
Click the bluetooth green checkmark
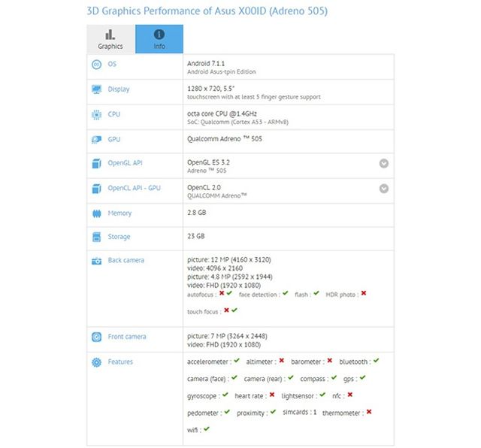point(377,361)
